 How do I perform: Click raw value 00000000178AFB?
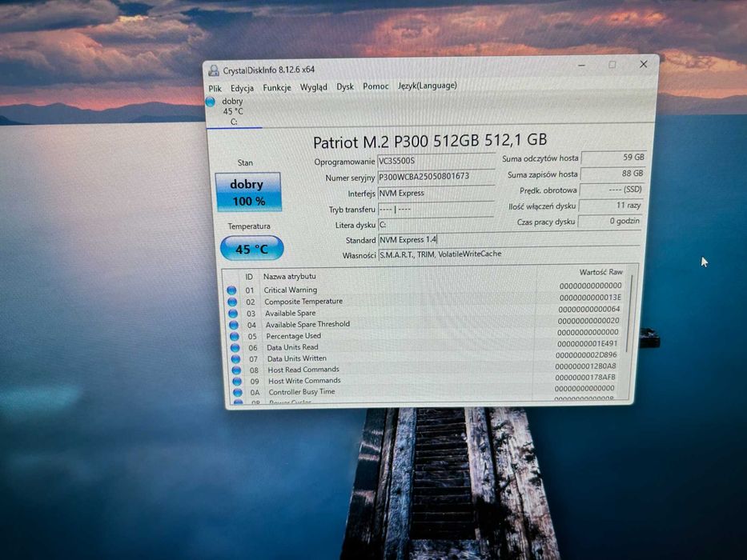pos(585,377)
